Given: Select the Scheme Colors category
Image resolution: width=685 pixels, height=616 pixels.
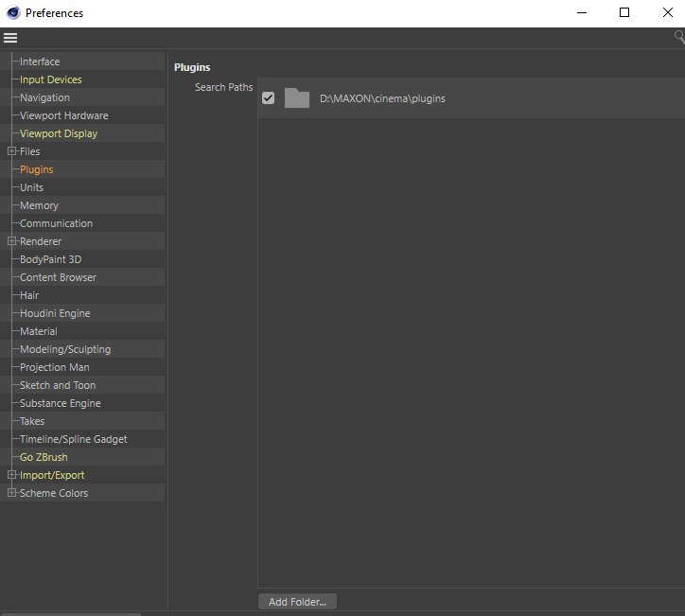Looking at the screenshot, I should [54, 493].
